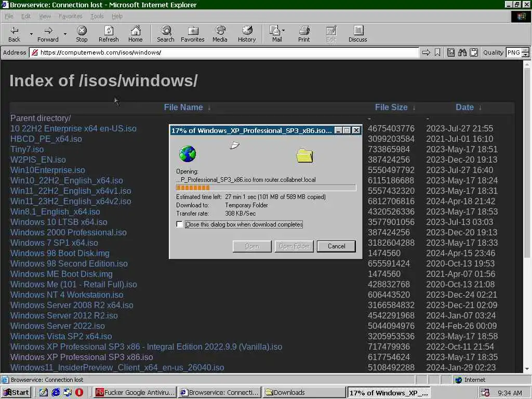Screen dimensions: 532x399
Task: Enable 'Close this dialog box when download completes'
Action: 179,224
